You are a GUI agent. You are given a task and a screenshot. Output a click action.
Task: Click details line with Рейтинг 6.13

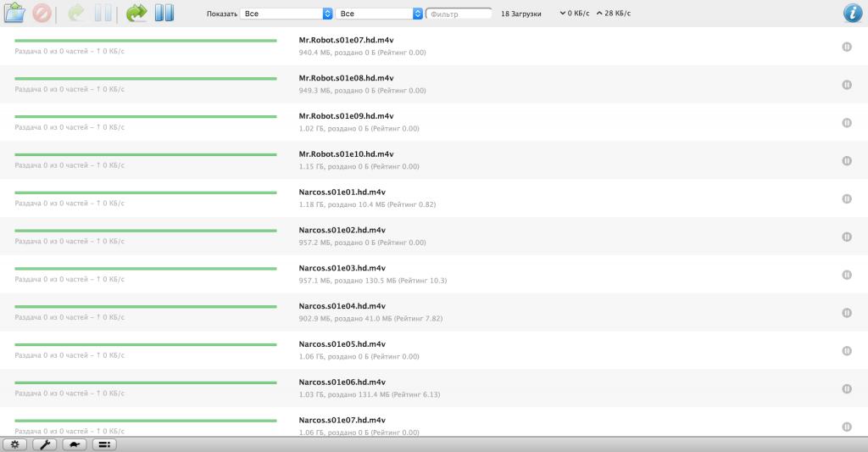pyautogui.click(x=370, y=394)
